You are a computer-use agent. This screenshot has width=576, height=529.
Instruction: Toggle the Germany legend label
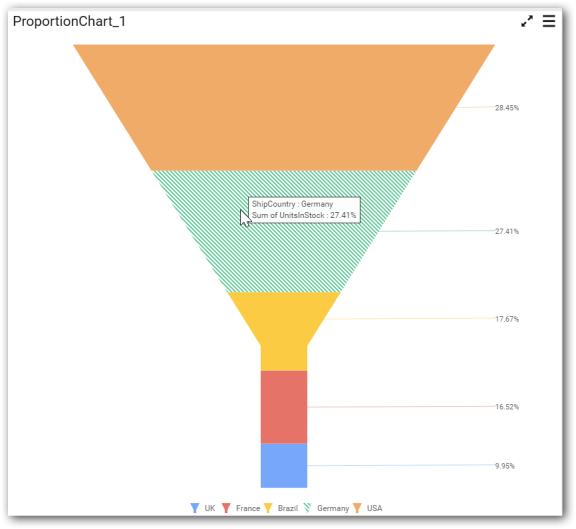coord(333,508)
